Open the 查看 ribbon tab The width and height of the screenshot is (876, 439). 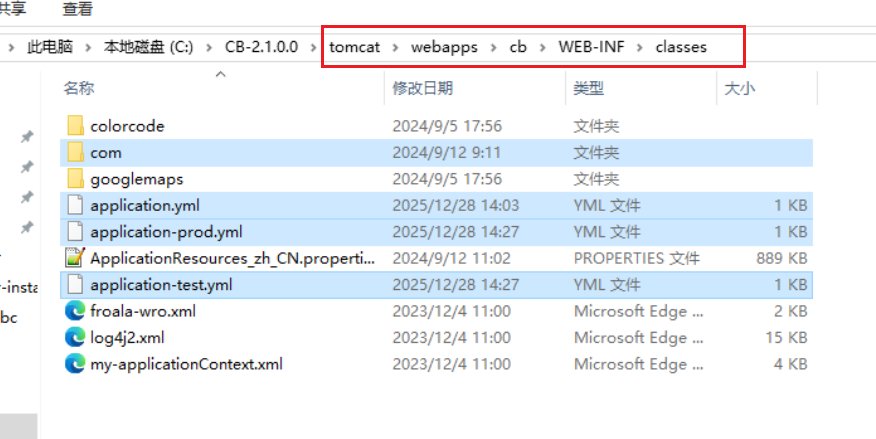coord(78,9)
